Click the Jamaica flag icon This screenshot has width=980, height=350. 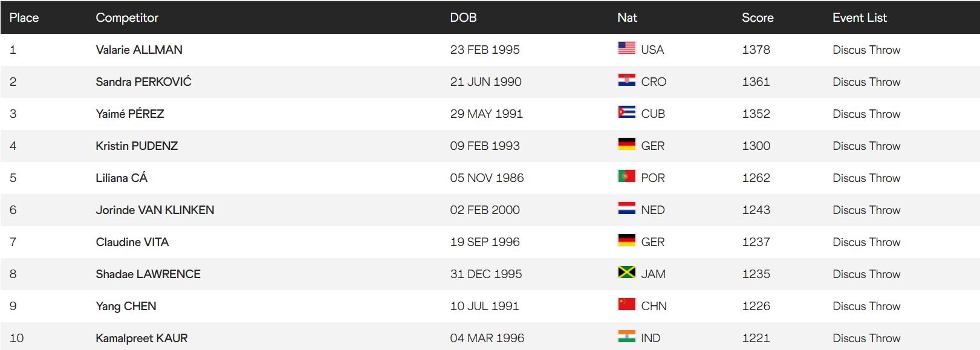[x=626, y=273]
